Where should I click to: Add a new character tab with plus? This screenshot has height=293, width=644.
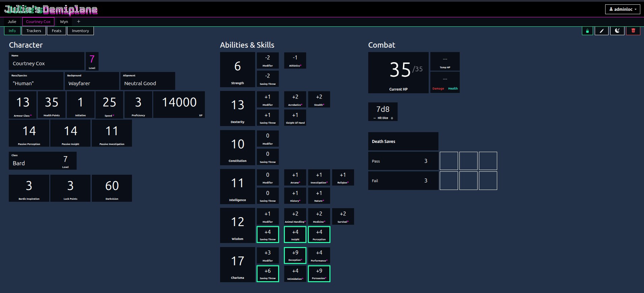pyautogui.click(x=79, y=21)
